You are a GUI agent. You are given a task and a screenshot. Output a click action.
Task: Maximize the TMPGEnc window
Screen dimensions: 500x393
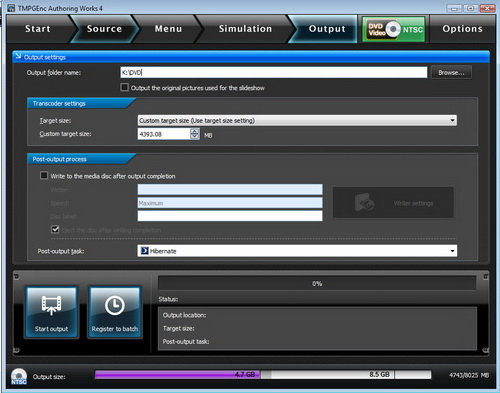470,8
